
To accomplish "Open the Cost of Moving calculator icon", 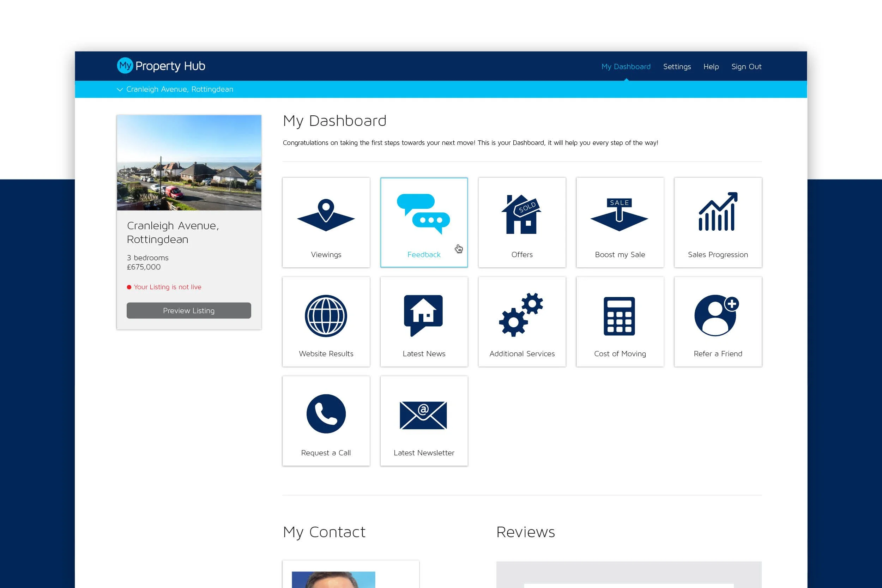I will (x=620, y=316).
